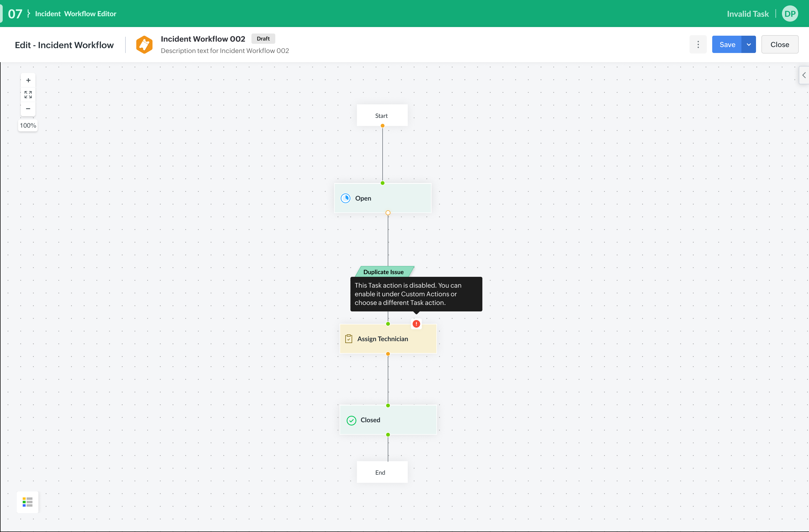Click the zoom in plus icon
Viewport: 809px width, 532px height.
(28, 80)
